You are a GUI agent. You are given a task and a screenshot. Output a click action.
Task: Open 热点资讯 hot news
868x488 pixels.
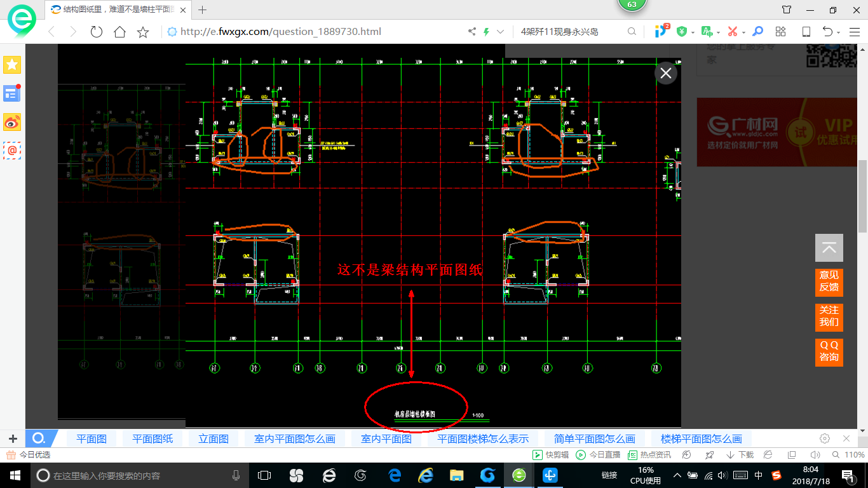tap(649, 455)
